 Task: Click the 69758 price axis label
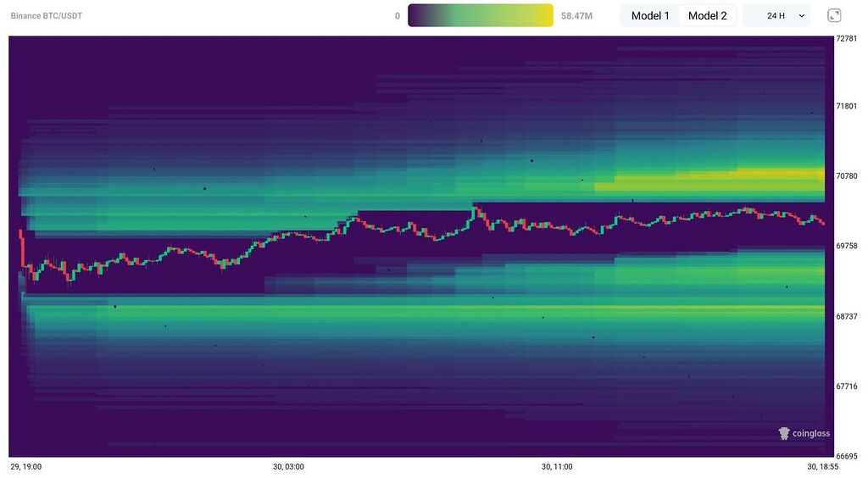(x=848, y=247)
